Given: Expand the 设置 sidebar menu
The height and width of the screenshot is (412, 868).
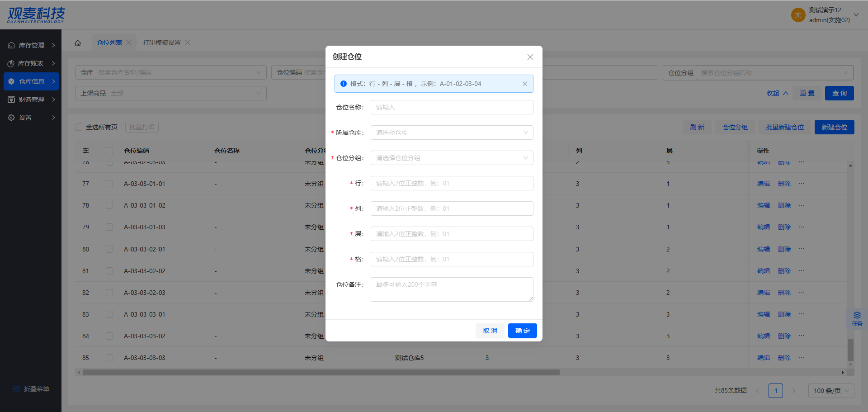Looking at the screenshot, I should pos(53,118).
